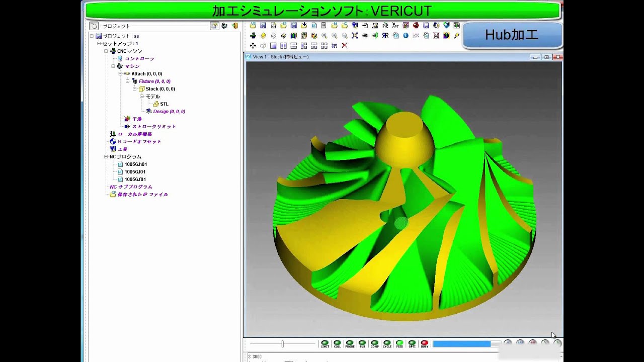Open NC program 1005G.f01
This screenshot has width=644, height=362.
click(x=135, y=179)
